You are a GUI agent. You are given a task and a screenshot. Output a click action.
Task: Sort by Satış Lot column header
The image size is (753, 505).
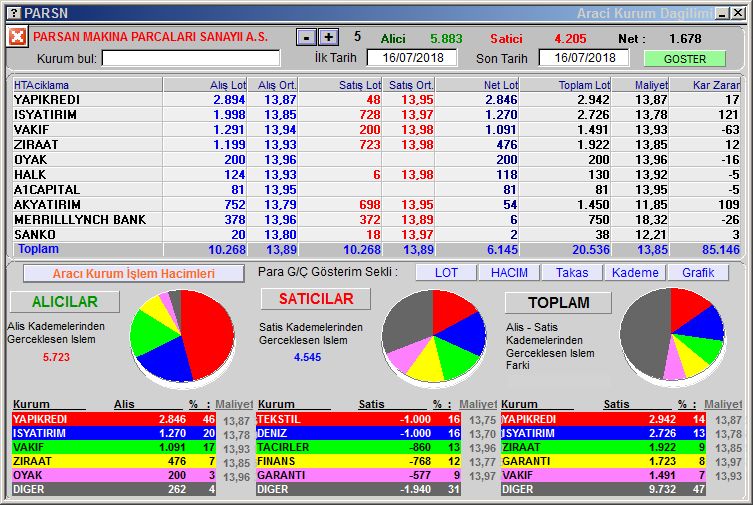coord(340,85)
